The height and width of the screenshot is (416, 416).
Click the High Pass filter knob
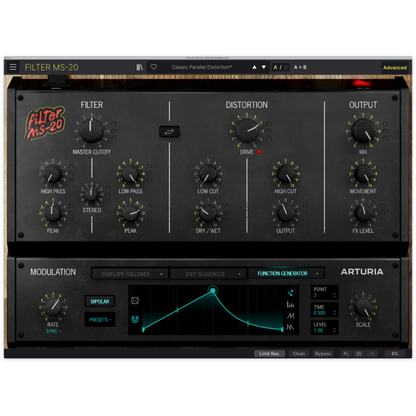click(52, 174)
